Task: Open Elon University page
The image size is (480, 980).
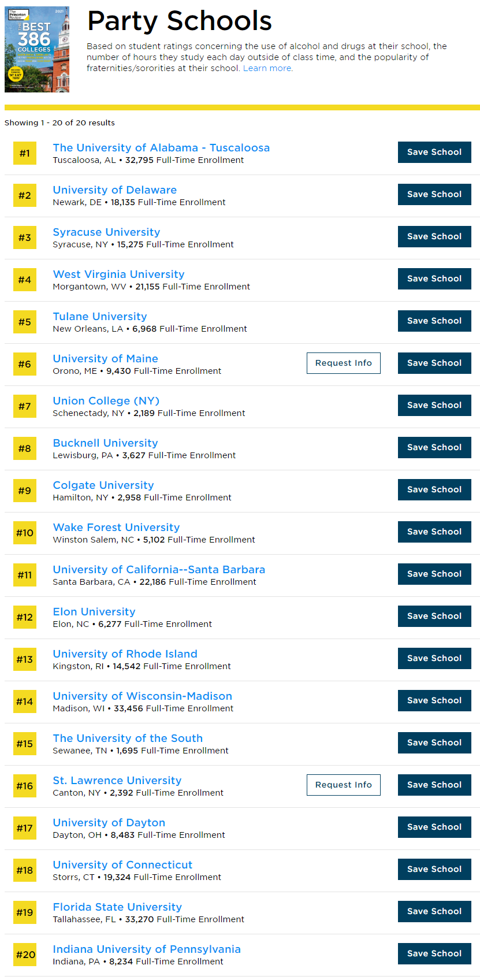Action: click(x=94, y=612)
